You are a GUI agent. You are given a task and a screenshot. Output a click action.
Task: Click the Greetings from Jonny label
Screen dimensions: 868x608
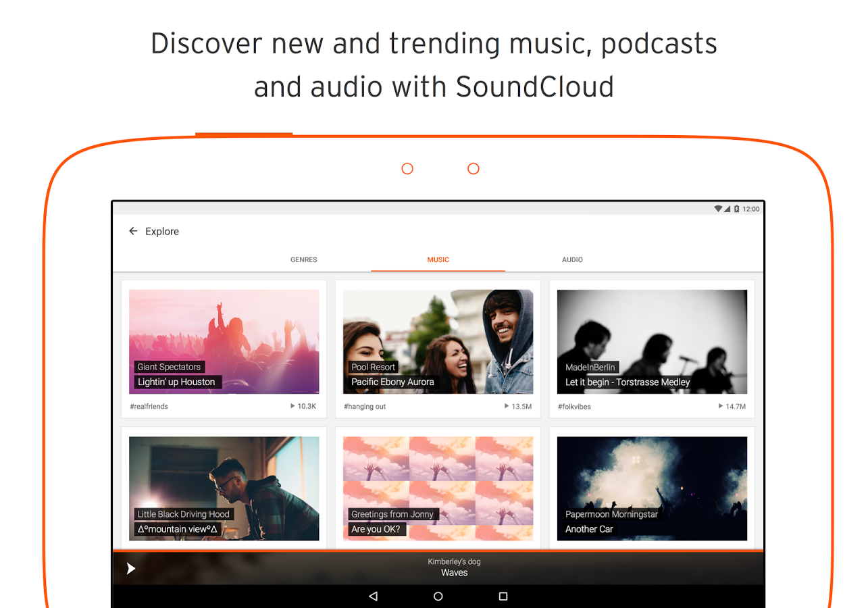[392, 514]
